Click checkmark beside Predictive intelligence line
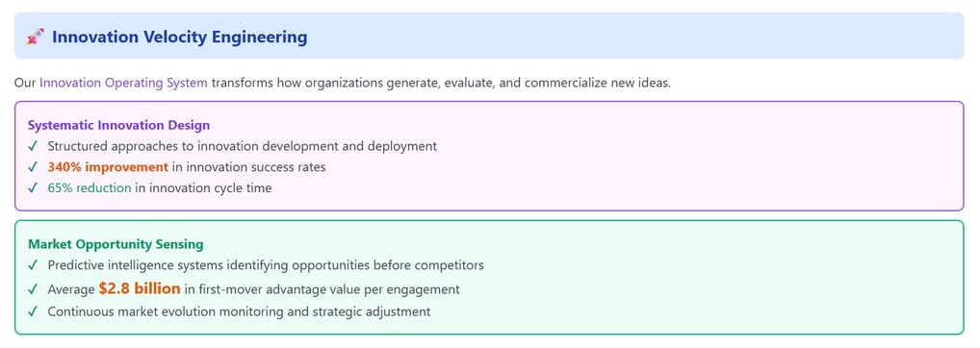 (x=33, y=265)
